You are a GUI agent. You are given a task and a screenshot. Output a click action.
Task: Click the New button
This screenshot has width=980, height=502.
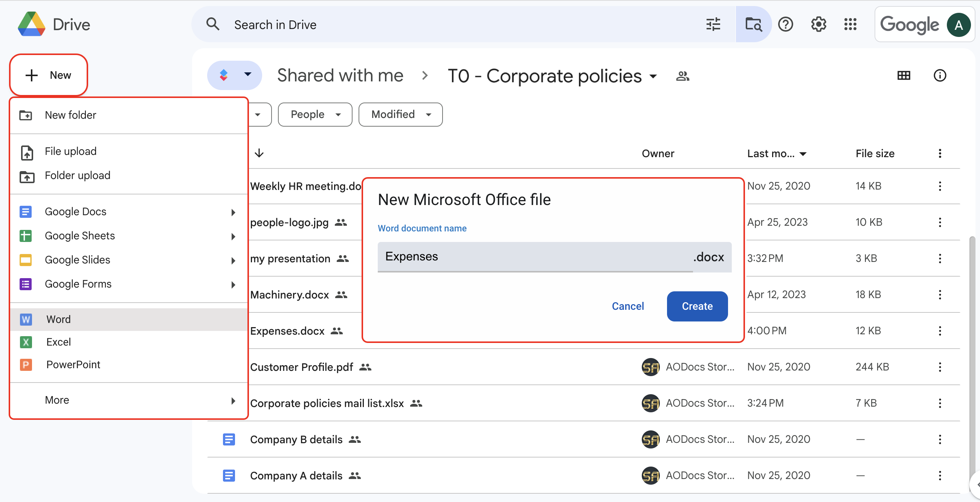point(49,75)
